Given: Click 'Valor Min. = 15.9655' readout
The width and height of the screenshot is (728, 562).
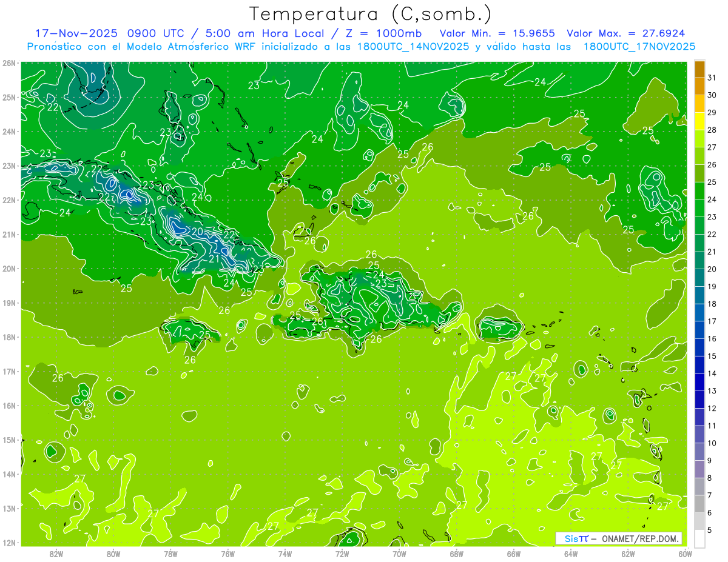Looking at the screenshot, I should (x=497, y=33).
